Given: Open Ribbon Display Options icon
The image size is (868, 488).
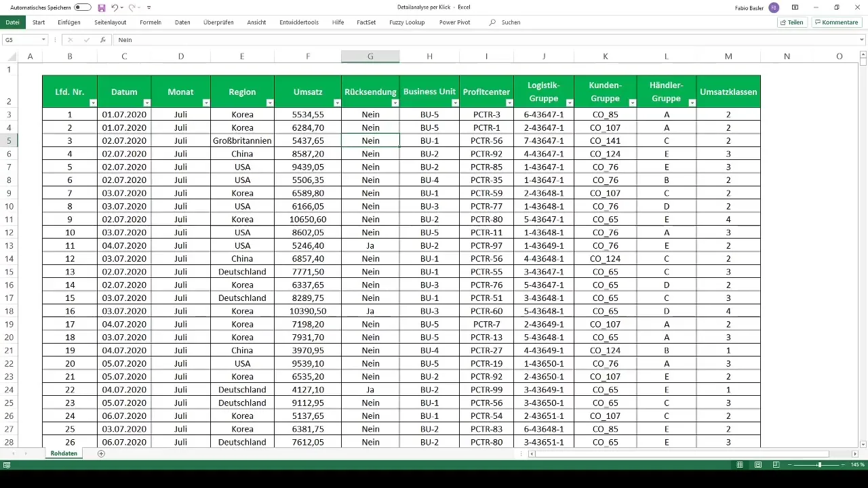Looking at the screenshot, I should [795, 7].
